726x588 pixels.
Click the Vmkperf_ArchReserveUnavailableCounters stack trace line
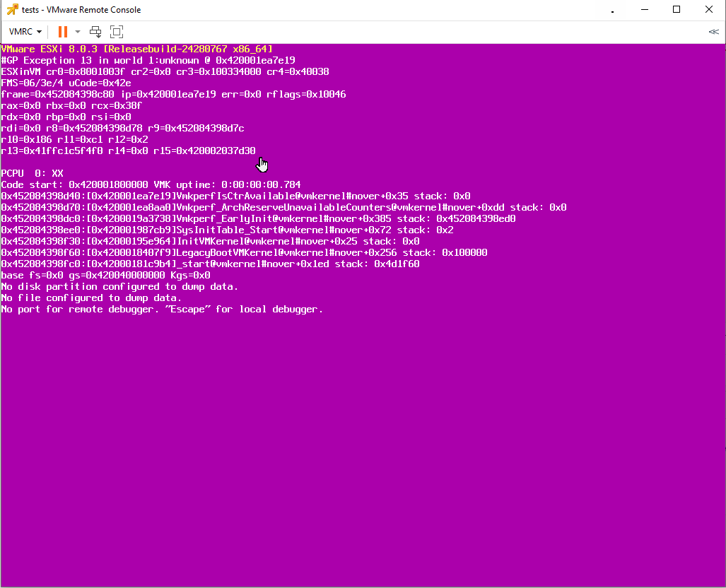[283, 207]
